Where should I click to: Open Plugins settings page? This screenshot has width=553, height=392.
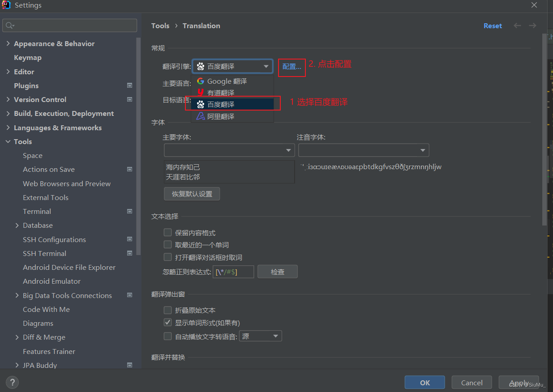(26, 85)
